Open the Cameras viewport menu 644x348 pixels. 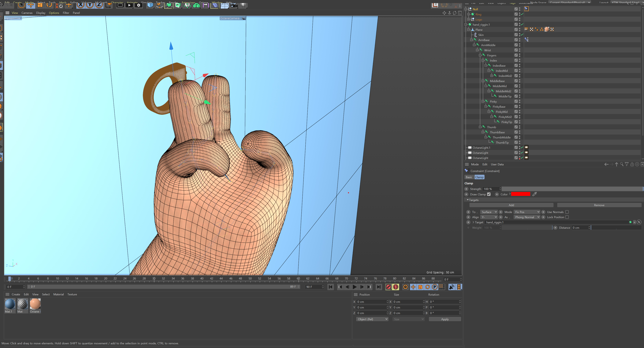pyautogui.click(x=27, y=13)
